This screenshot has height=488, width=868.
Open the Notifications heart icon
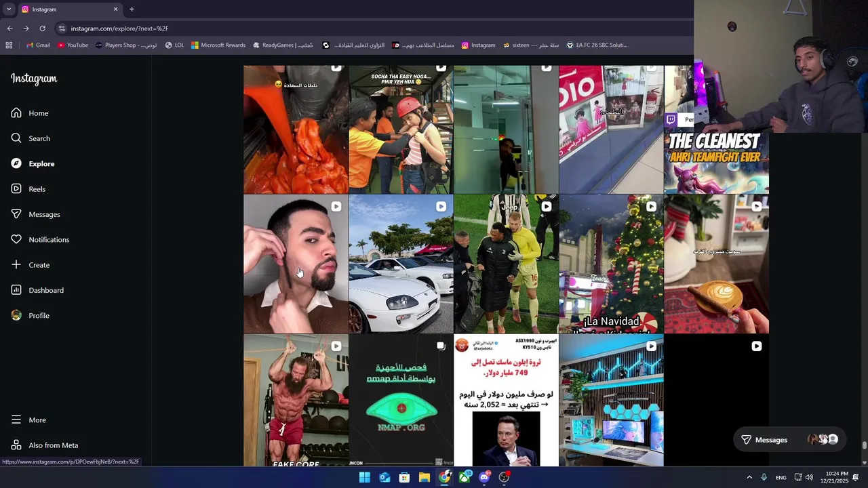(x=16, y=239)
